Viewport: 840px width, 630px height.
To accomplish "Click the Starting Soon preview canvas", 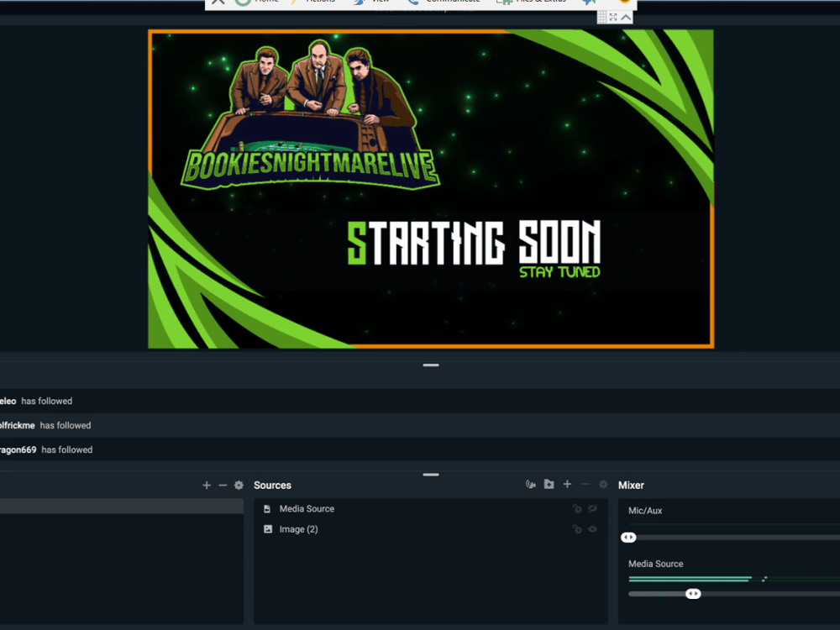I will [x=431, y=188].
